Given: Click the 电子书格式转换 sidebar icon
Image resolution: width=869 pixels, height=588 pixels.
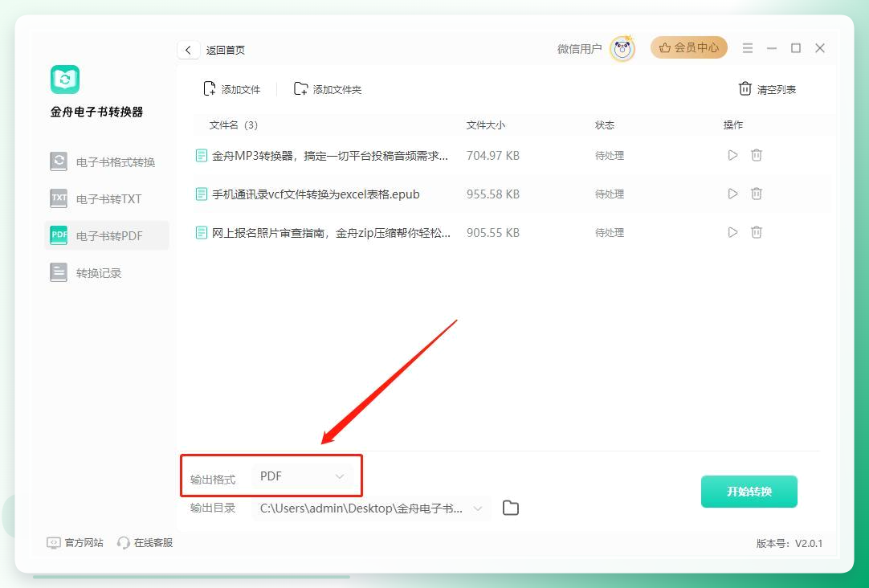Looking at the screenshot, I should pos(58,161).
